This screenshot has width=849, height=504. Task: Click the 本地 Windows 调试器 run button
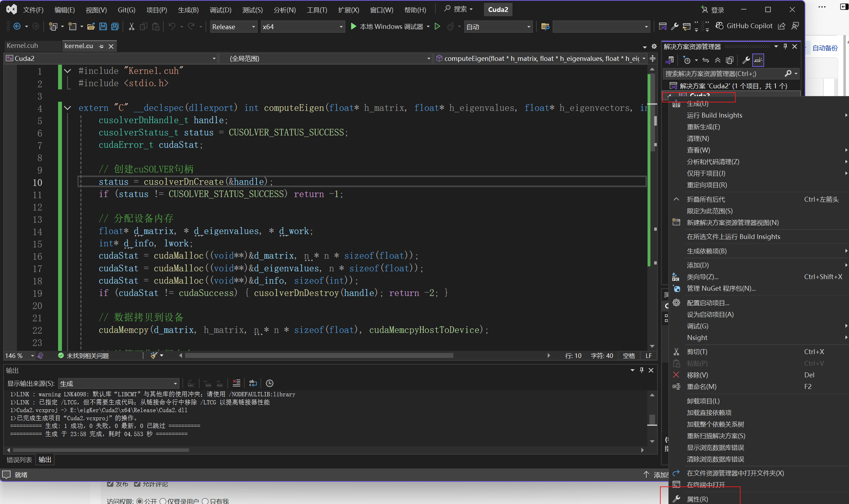coord(387,27)
